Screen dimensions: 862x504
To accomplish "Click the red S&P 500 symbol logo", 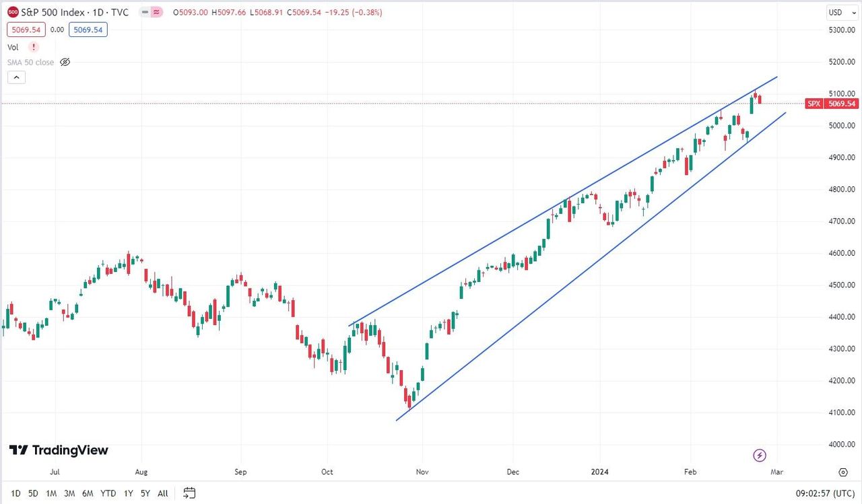I will click(13, 12).
